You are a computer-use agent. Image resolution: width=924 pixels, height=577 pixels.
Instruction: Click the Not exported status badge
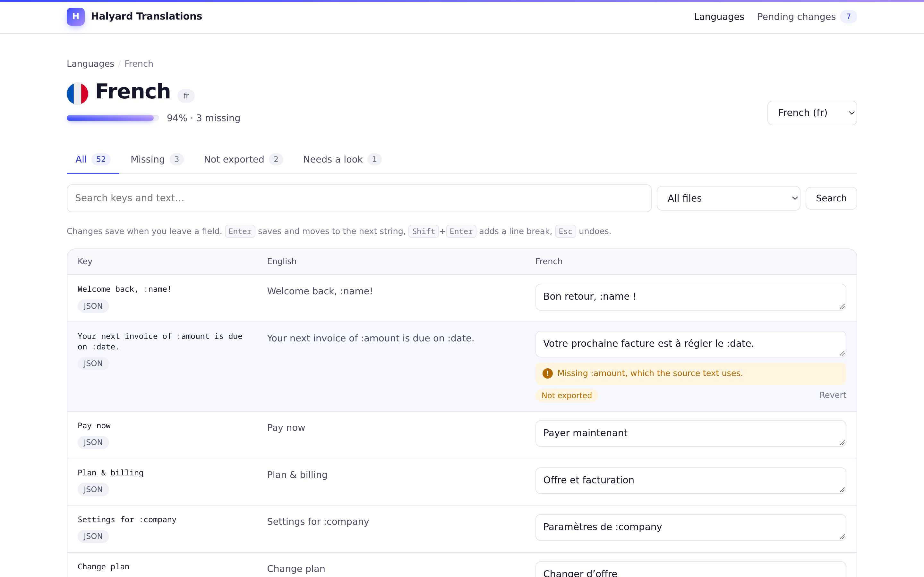(567, 395)
